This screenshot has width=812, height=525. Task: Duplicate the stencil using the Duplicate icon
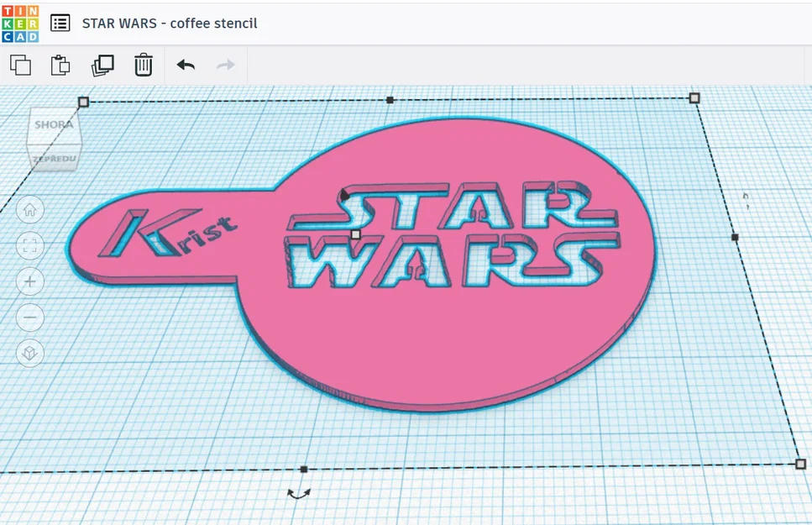click(x=102, y=65)
